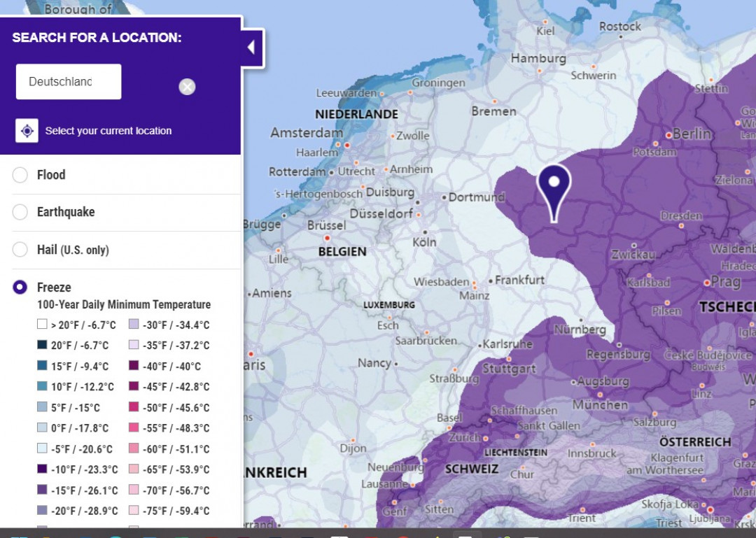Click the -50°F / -45.6°C pink swatch
The width and height of the screenshot is (756, 538).
point(134,406)
